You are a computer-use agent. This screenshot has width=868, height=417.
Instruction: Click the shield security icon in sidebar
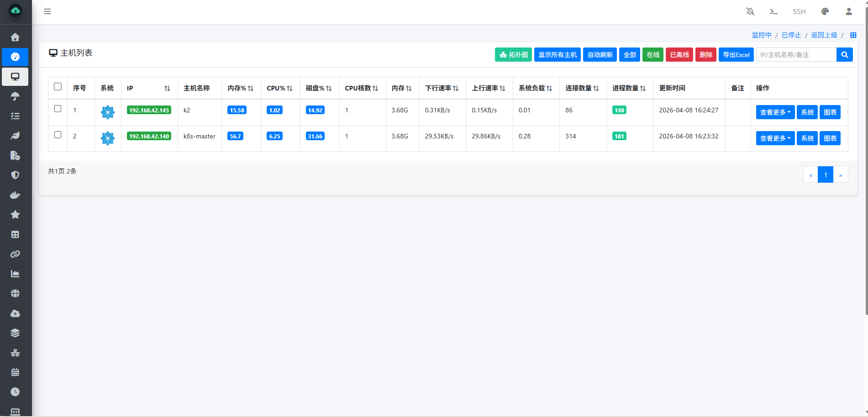click(x=15, y=175)
